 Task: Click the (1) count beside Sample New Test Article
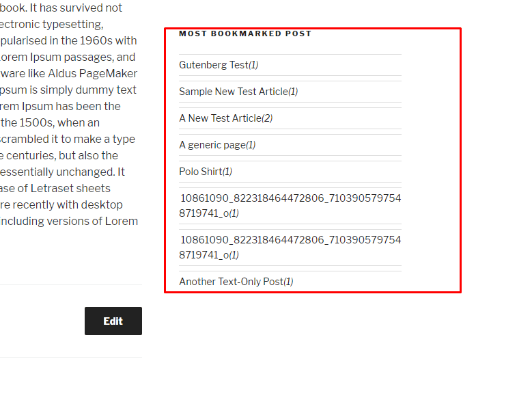(293, 92)
